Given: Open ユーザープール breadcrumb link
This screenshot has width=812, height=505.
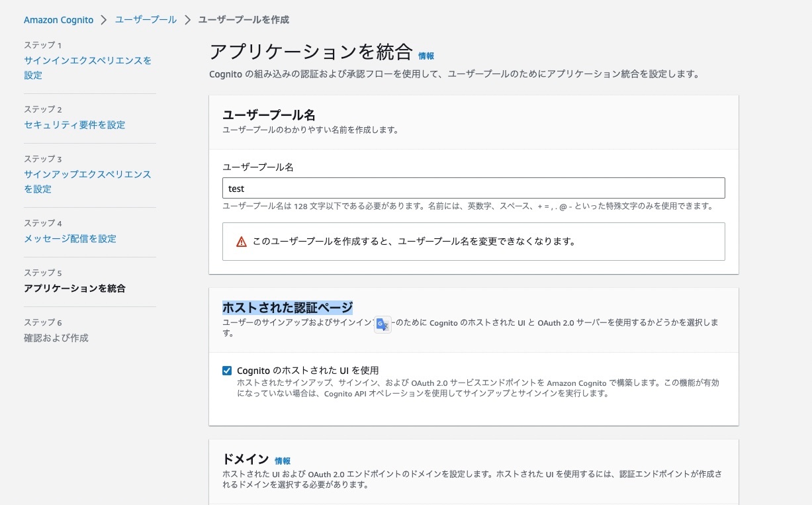Looking at the screenshot, I should pyautogui.click(x=146, y=20).
